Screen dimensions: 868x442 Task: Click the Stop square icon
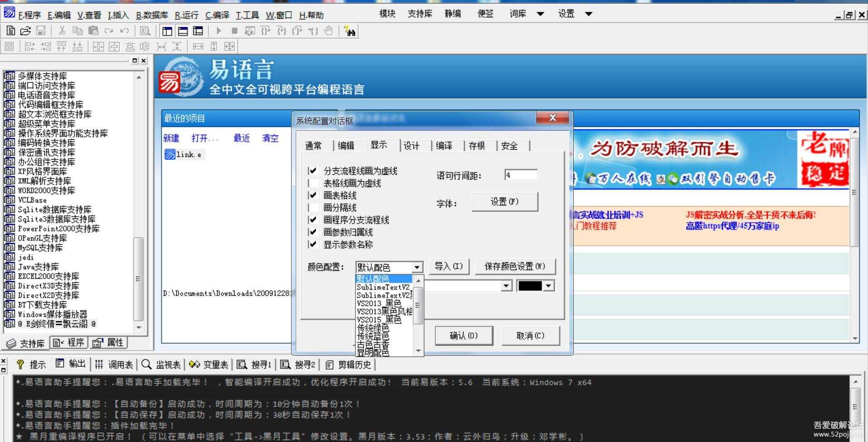coord(234,31)
